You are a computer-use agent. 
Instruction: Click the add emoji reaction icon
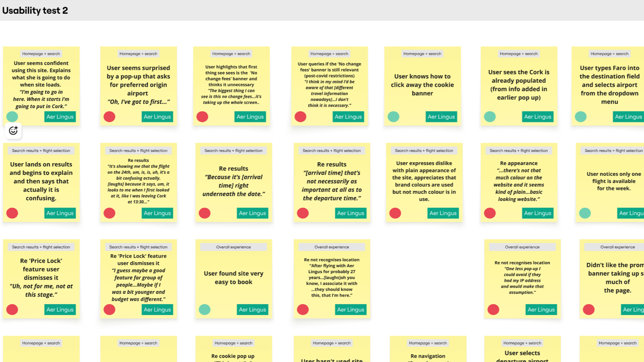coord(13,130)
